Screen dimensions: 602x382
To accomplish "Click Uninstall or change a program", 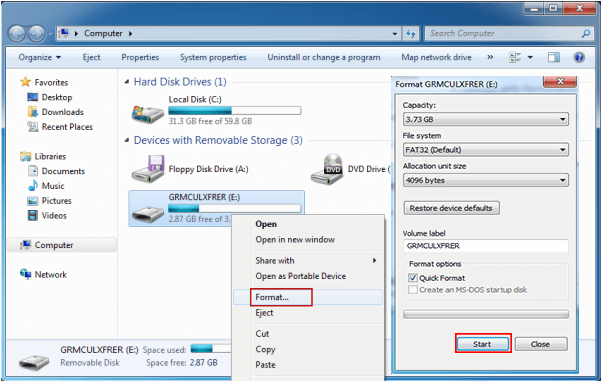I will pyautogui.click(x=324, y=57).
